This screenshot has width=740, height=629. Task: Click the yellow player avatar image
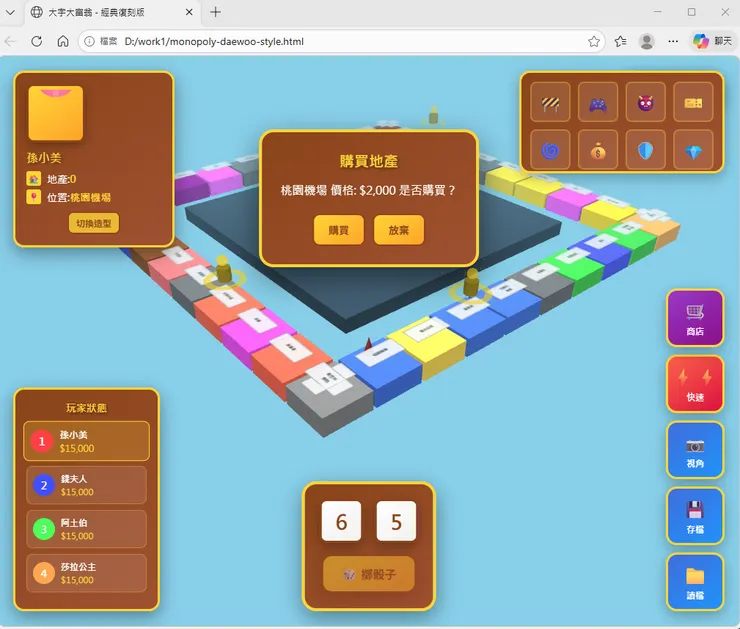tap(56, 113)
